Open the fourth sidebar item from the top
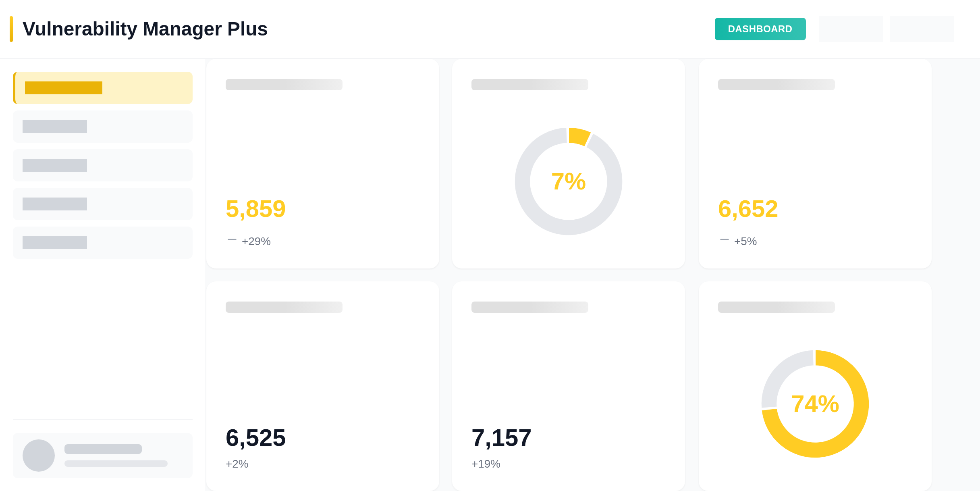 pos(103,204)
